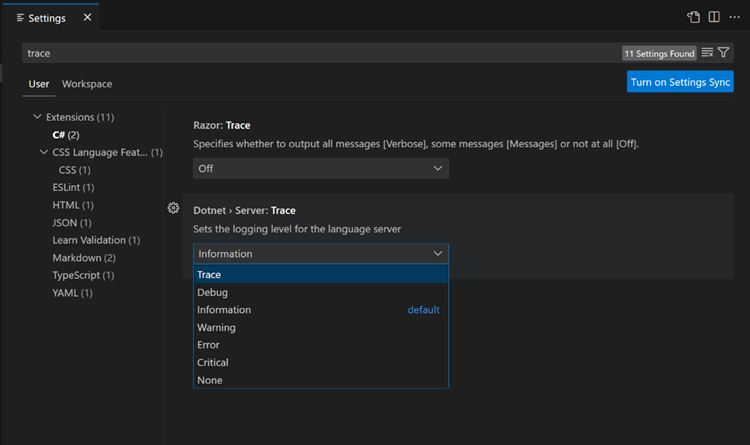Click gear icon beside Dotnet Server Trace

173,208
